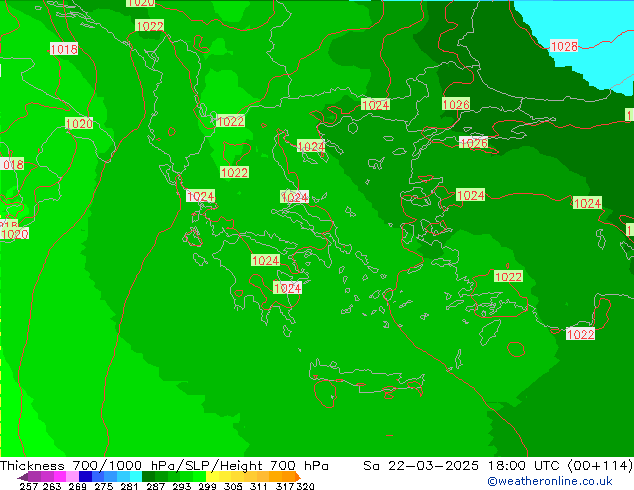Click the purple arrow at legend start
Viewport: 634px width, 490px height.
(x=23, y=477)
